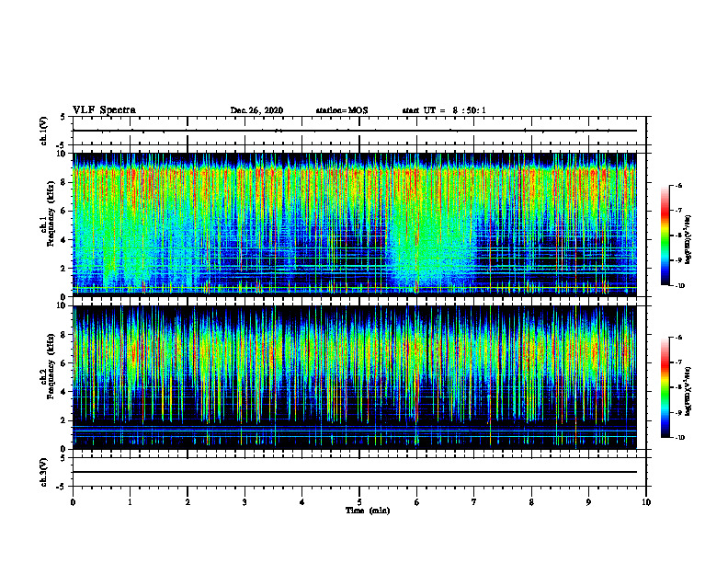Viewport: 728px width, 563px height.
Task: Click the time-axis tick label "0"
Action: tap(73, 502)
